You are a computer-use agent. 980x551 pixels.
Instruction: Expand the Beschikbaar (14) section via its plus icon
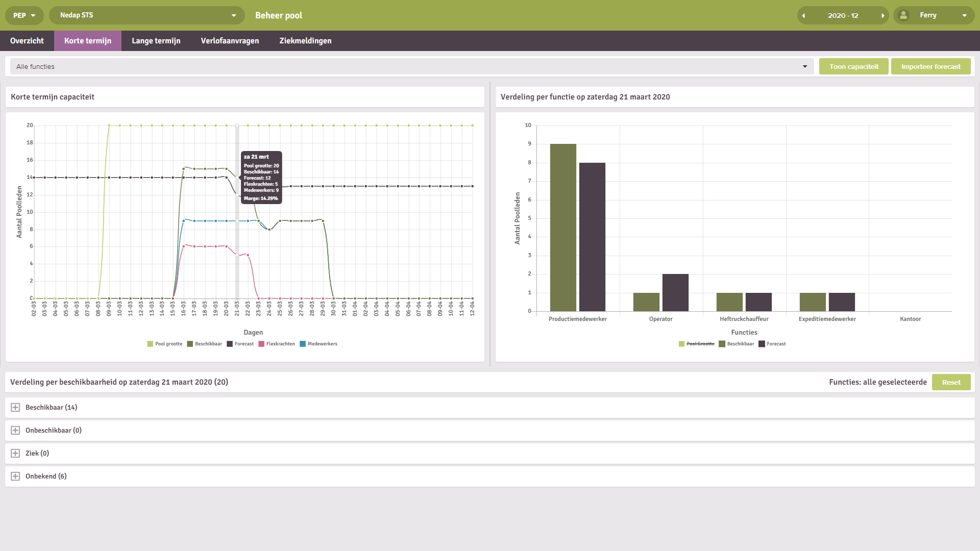(x=15, y=407)
